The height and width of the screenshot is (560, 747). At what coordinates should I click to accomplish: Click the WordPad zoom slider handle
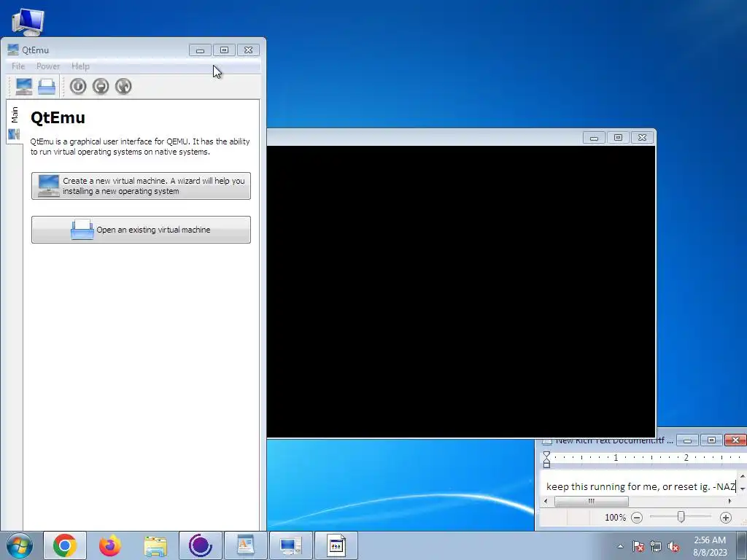tap(681, 517)
